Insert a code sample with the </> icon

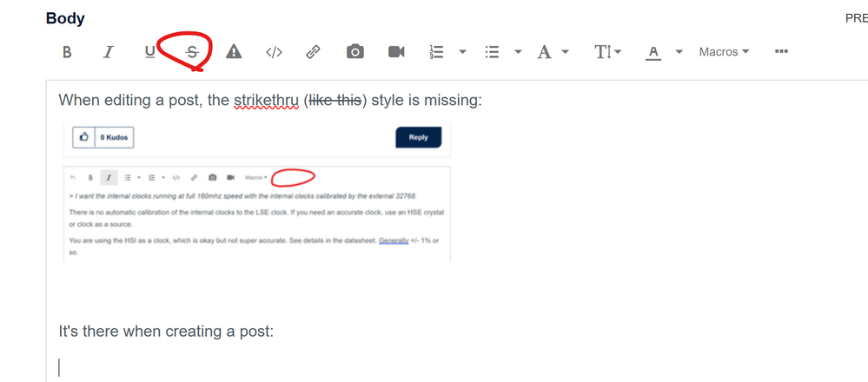point(274,52)
